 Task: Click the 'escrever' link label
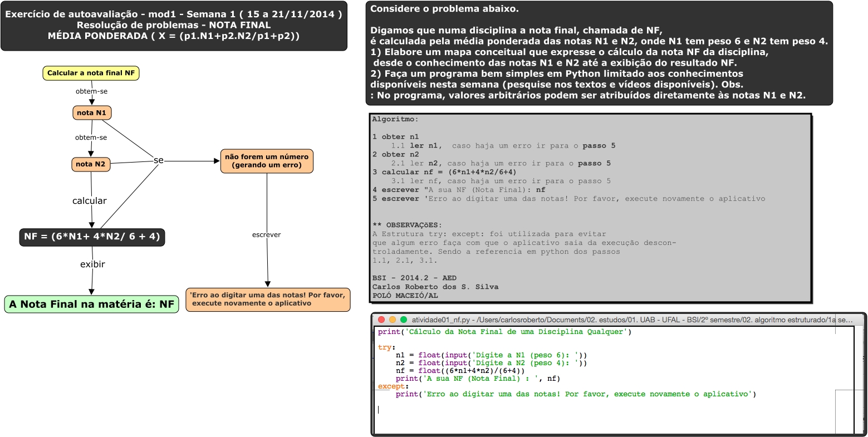(x=266, y=235)
